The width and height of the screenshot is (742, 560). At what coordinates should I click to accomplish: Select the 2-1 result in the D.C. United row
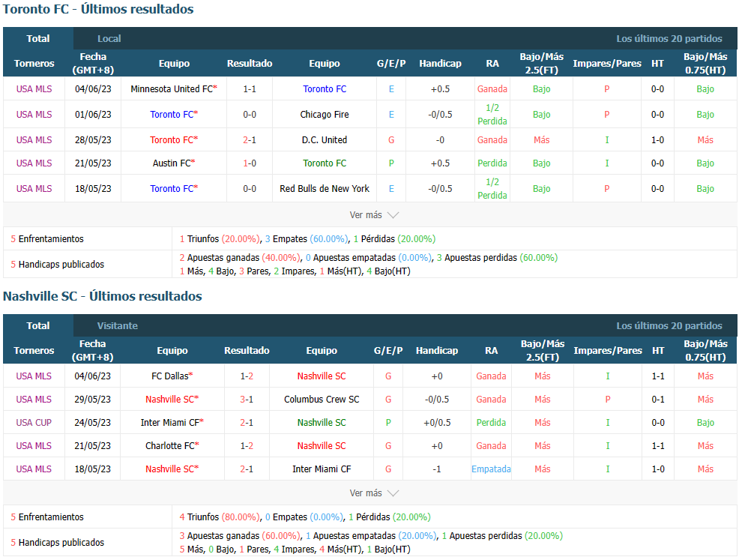pos(250,140)
